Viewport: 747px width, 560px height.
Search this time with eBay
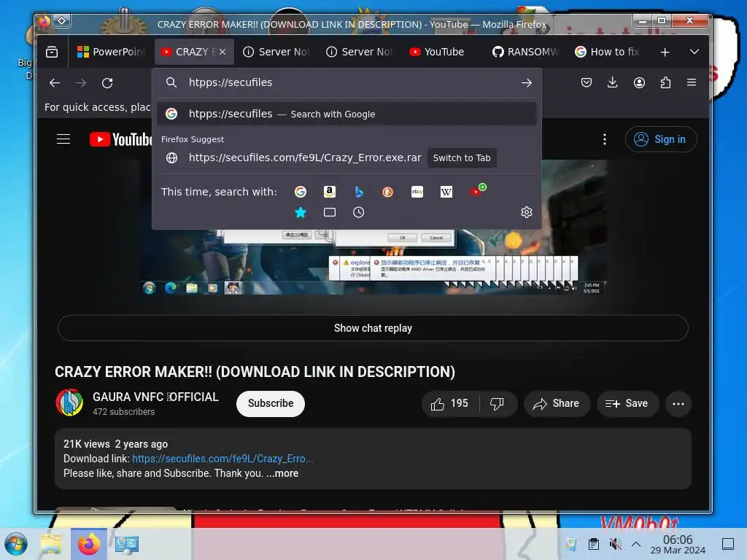tap(417, 192)
